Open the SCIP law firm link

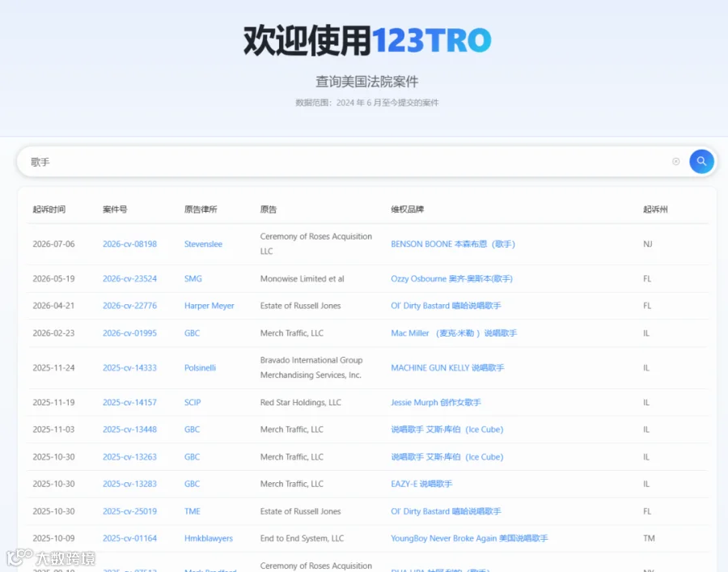point(193,403)
